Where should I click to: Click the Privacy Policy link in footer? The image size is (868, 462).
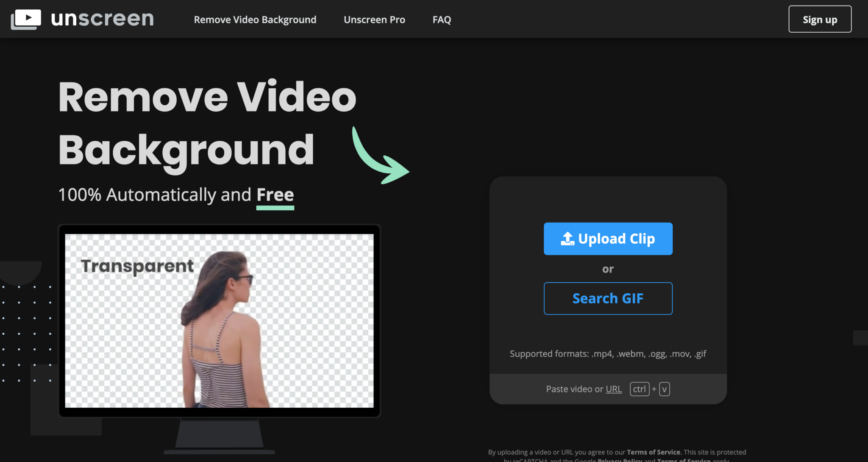click(x=620, y=460)
